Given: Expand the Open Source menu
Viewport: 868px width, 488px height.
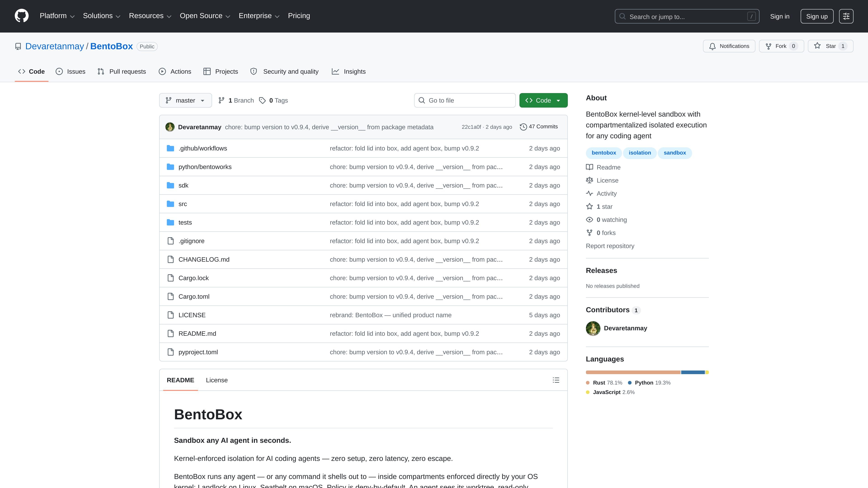Looking at the screenshot, I should 205,16.
